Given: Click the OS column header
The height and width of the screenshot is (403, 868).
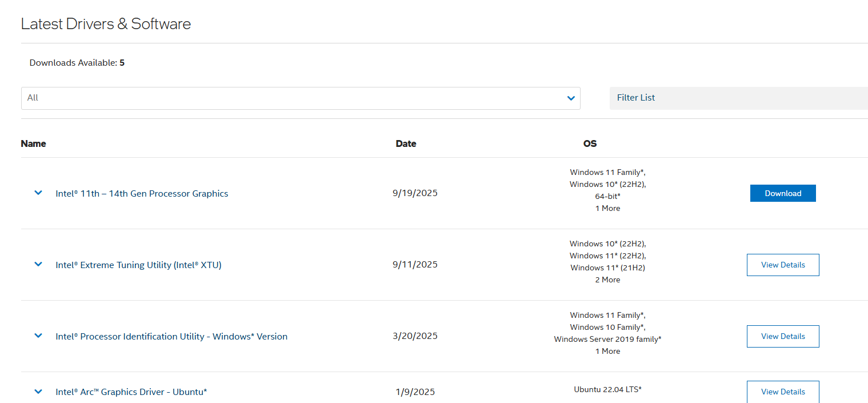Looking at the screenshot, I should (x=590, y=143).
